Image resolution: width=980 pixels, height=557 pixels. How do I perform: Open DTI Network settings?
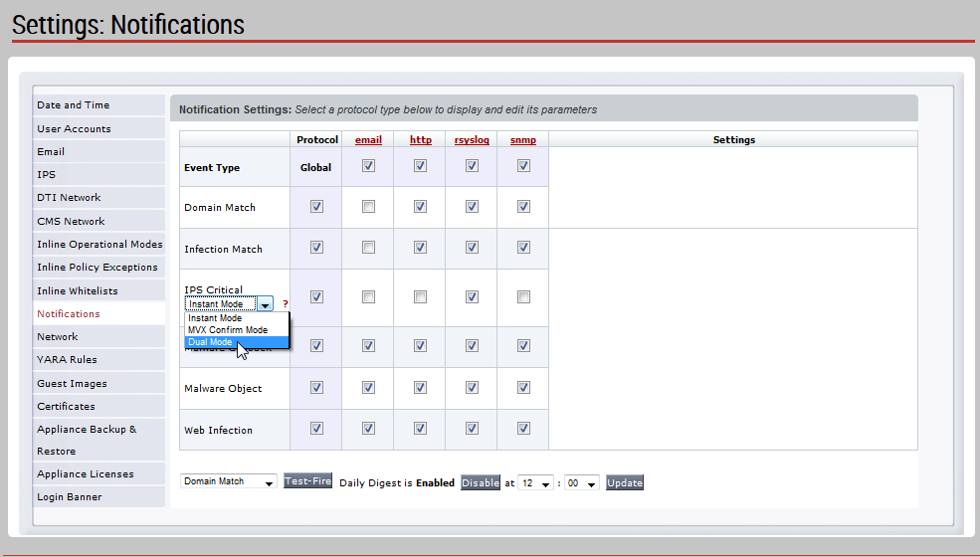(x=98, y=198)
